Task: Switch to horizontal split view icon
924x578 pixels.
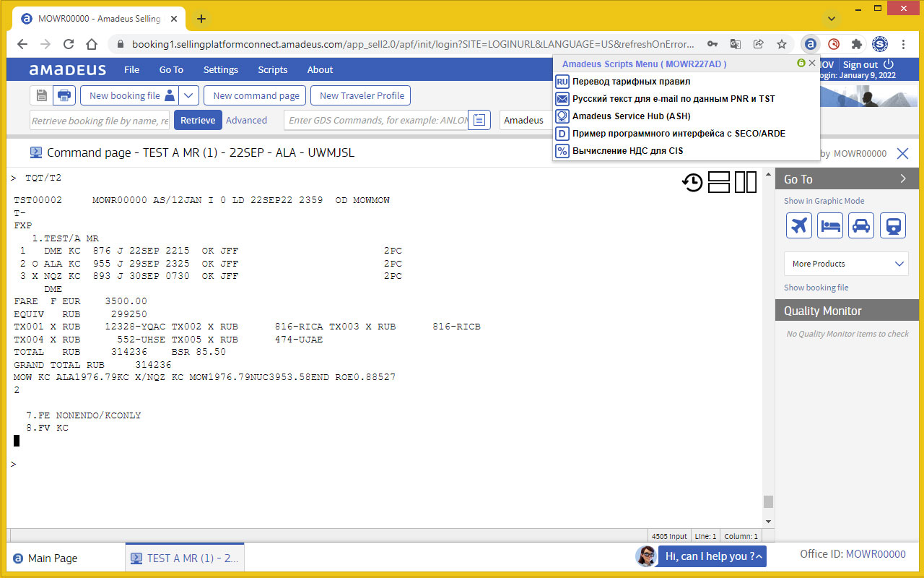Action: 719,182
